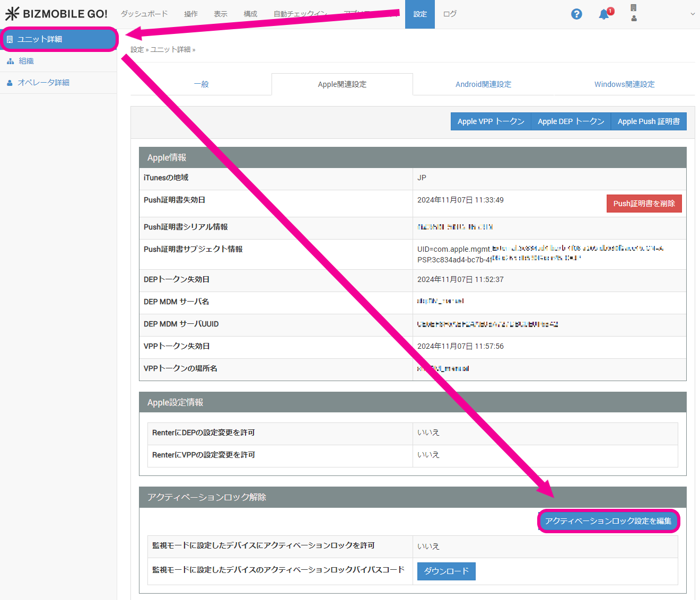Open the 操作 menu
Image resolution: width=700 pixels, height=600 pixels.
pos(190,14)
